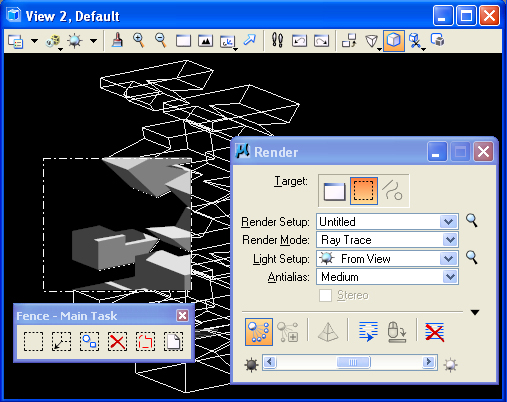Click the Update View paintbrush icon
The image size is (507, 402).
[117, 41]
